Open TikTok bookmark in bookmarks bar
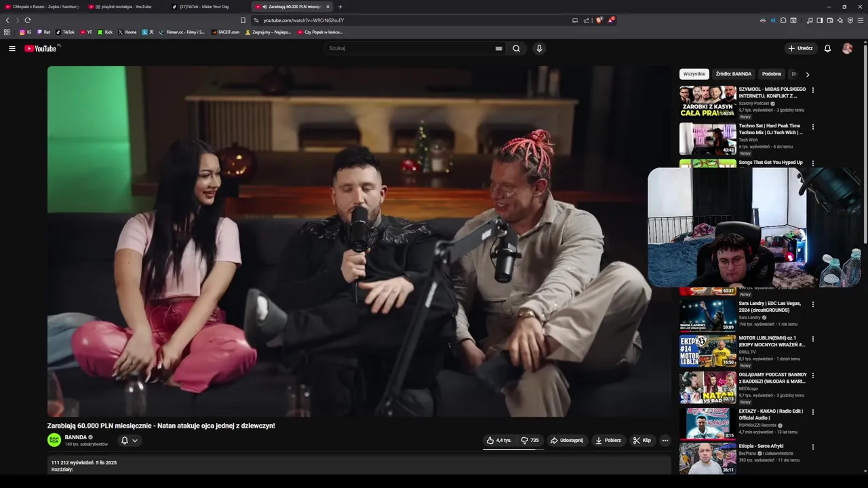Screen dimensions: 868x488 click(66, 32)
